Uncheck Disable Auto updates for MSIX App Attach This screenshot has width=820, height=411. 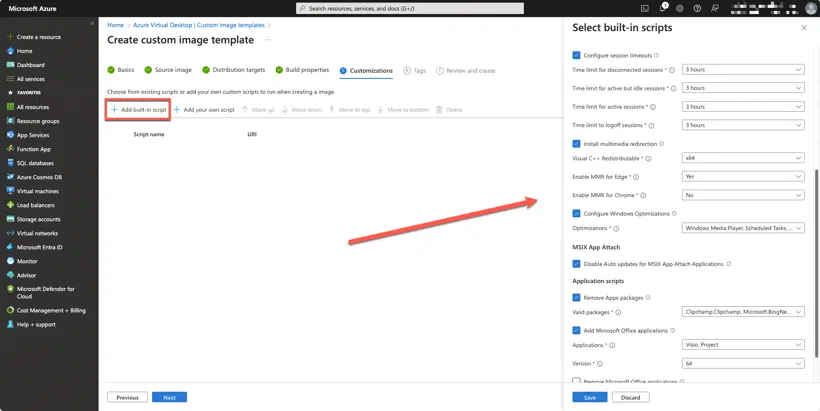[x=576, y=264]
